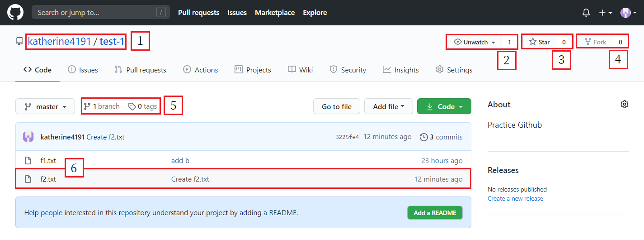The height and width of the screenshot is (240, 644).
Task: Click the Go to file button
Action: click(x=337, y=106)
